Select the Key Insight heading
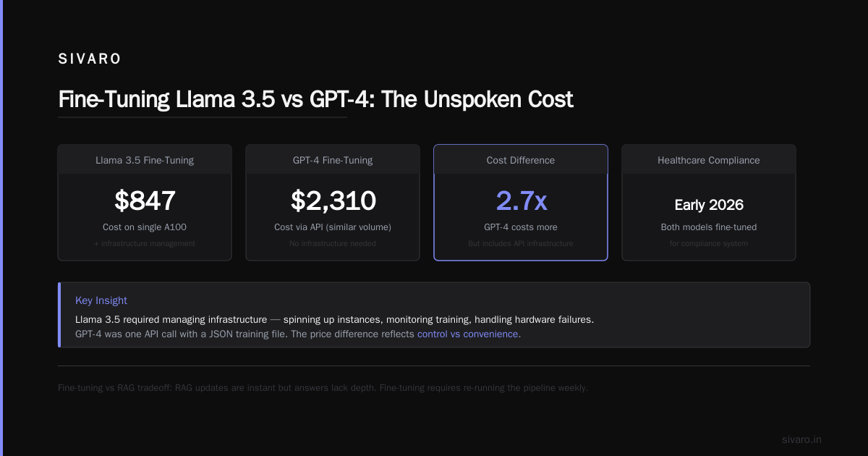This screenshot has height=456, width=868. click(101, 300)
